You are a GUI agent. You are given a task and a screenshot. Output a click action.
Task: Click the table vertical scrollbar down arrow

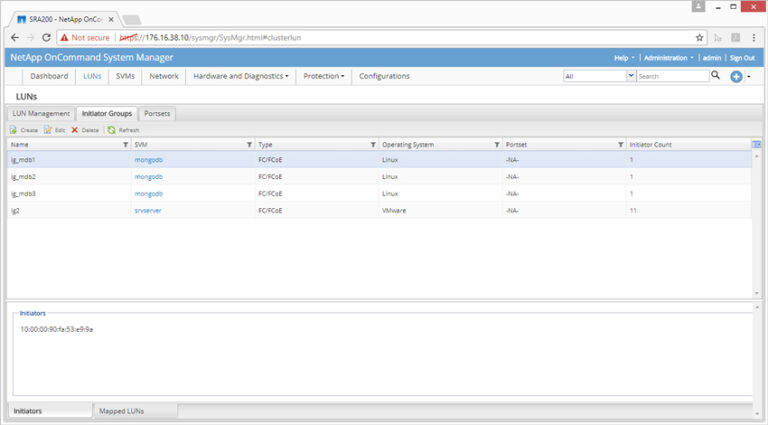click(x=757, y=293)
